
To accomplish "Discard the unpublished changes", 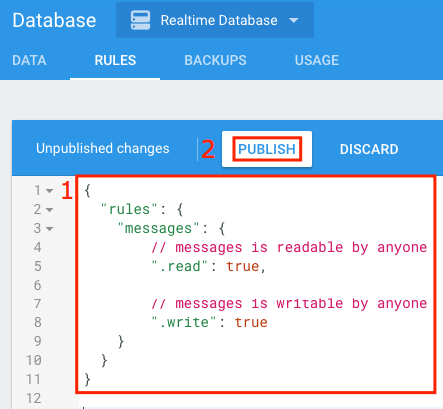I will (x=369, y=149).
